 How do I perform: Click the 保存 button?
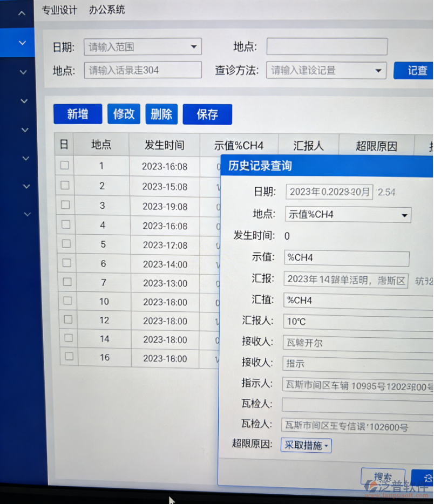[207, 114]
